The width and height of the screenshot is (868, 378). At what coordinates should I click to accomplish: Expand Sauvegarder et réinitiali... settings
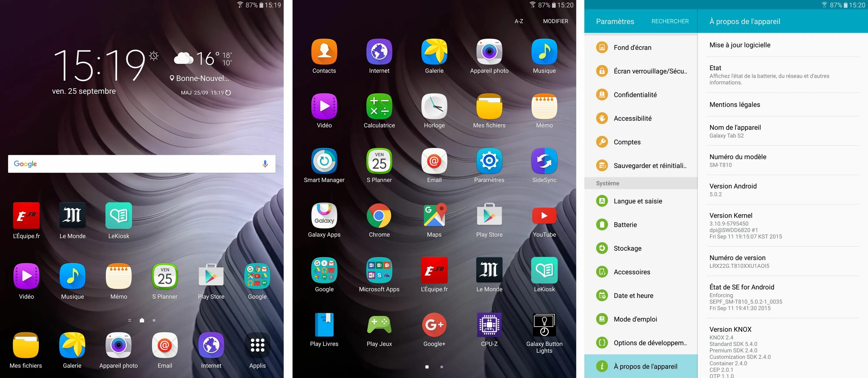point(641,165)
